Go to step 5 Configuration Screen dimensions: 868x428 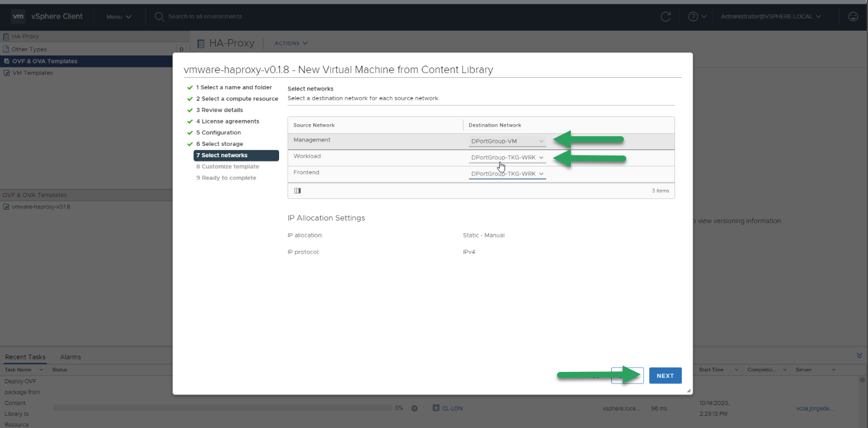[218, 133]
